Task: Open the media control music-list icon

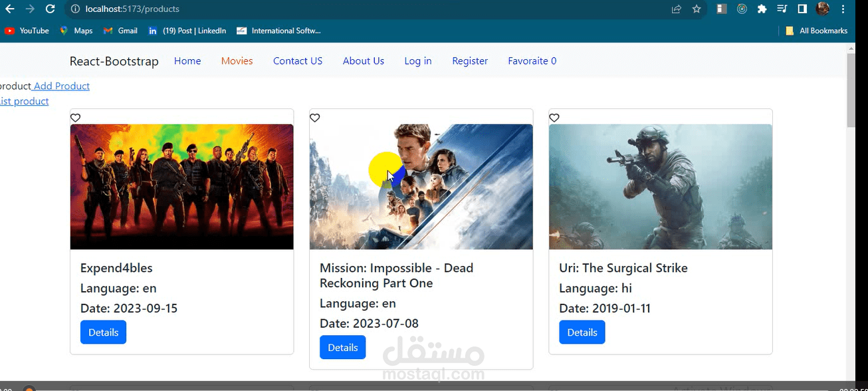Action: [782, 9]
